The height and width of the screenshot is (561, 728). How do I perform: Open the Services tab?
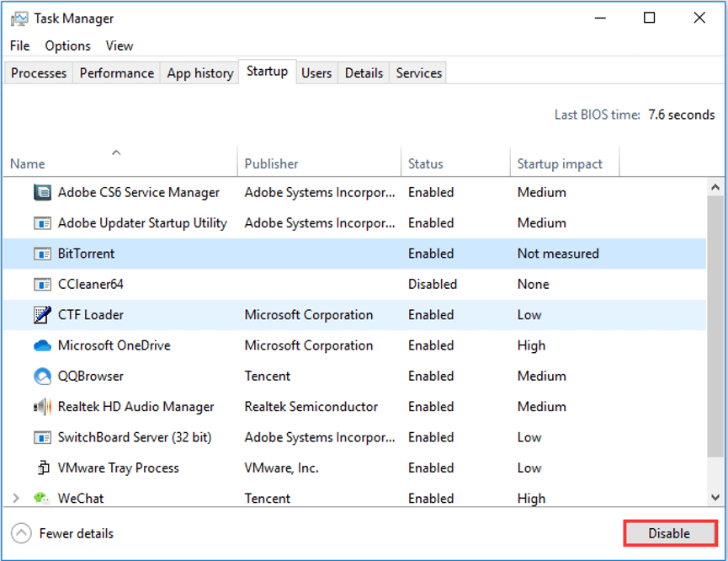coord(418,73)
